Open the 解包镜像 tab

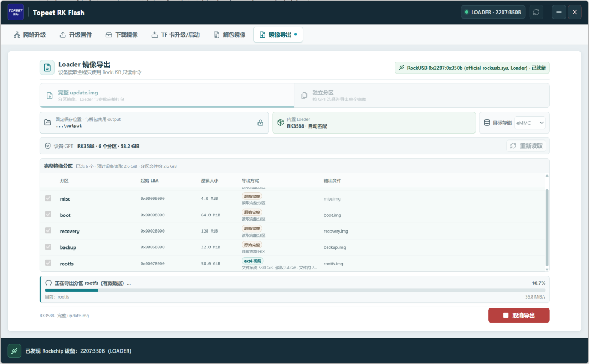(x=230, y=34)
